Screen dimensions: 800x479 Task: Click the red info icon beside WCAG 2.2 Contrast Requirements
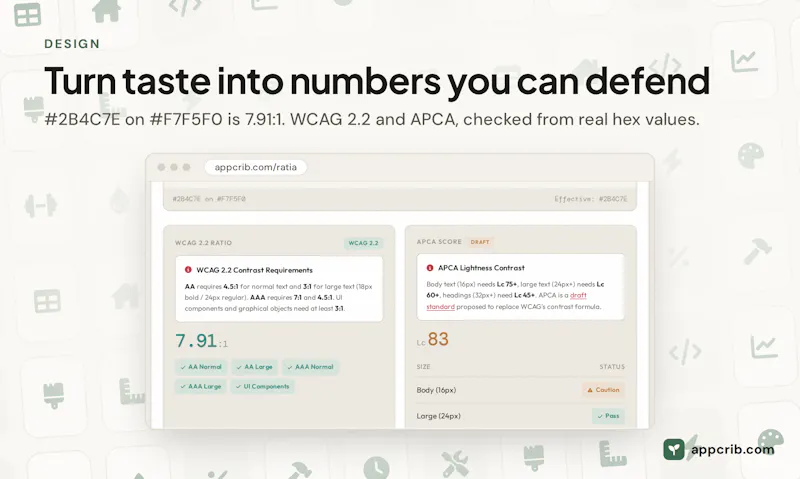coord(188,270)
